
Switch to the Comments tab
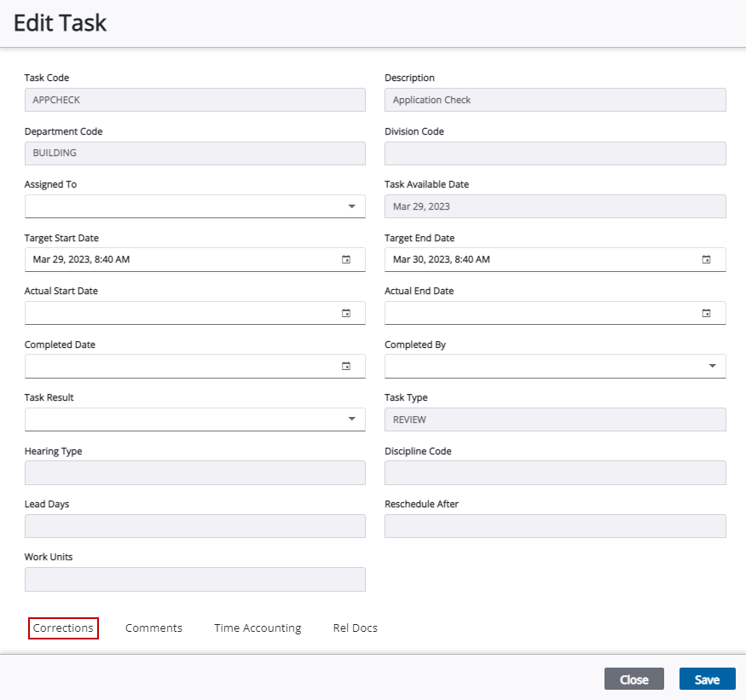click(153, 628)
